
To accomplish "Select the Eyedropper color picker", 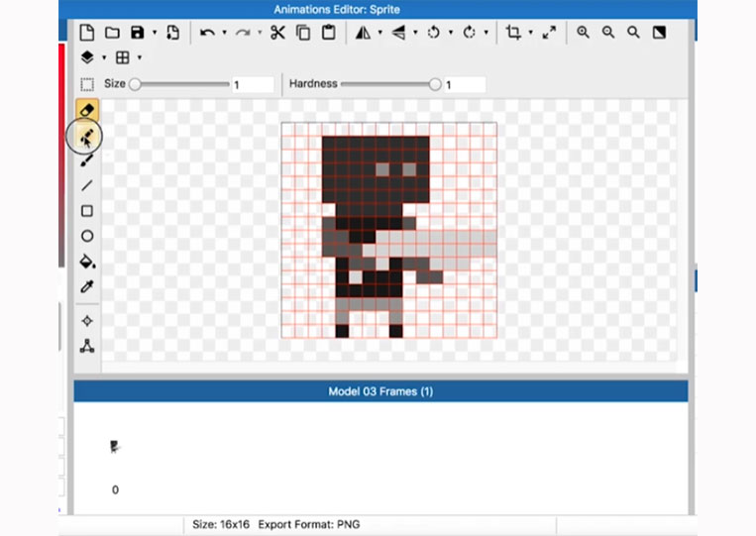I will (x=87, y=286).
